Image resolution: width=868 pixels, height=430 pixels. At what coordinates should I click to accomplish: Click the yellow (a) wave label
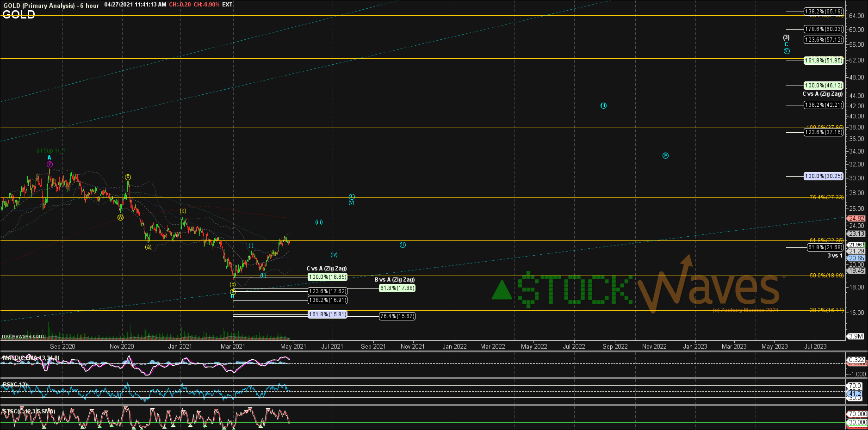[148, 247]
